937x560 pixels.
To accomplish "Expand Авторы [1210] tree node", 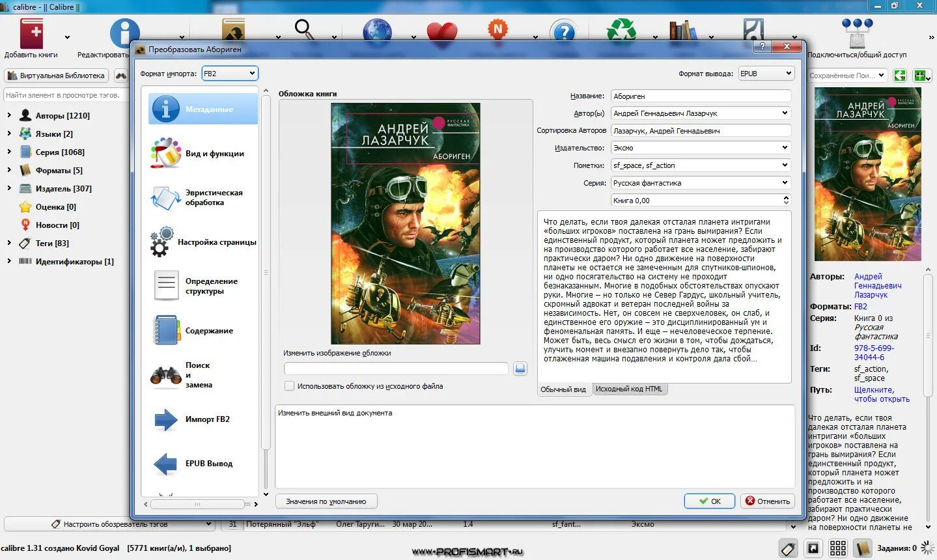I will pos(9,115).
